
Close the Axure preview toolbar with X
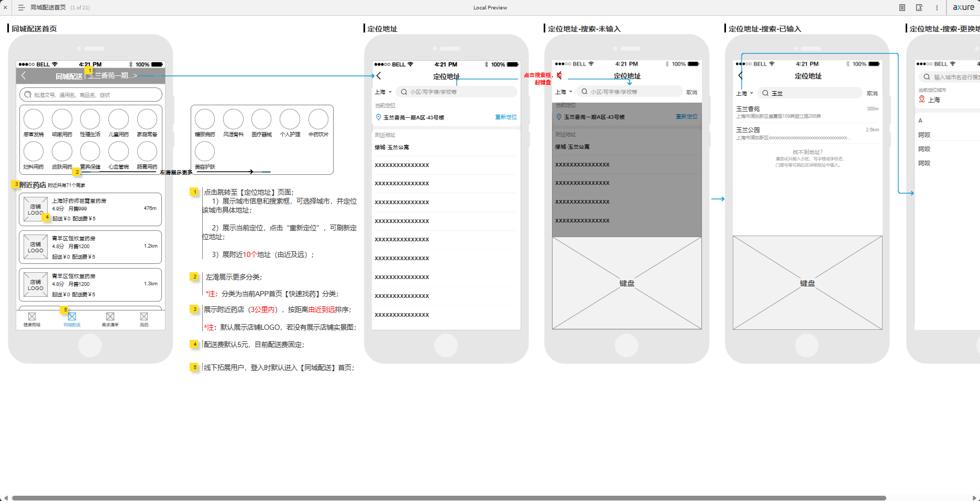[5, 7]
